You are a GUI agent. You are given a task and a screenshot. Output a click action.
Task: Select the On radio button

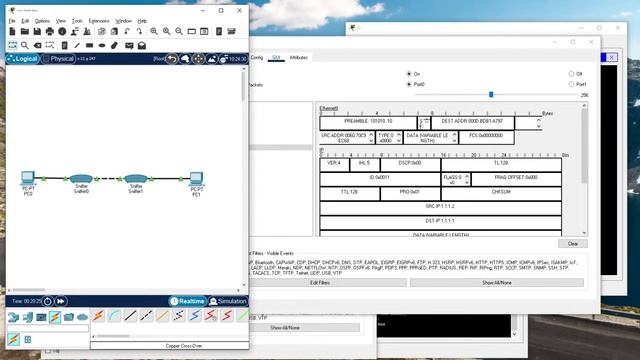(409, 74)
